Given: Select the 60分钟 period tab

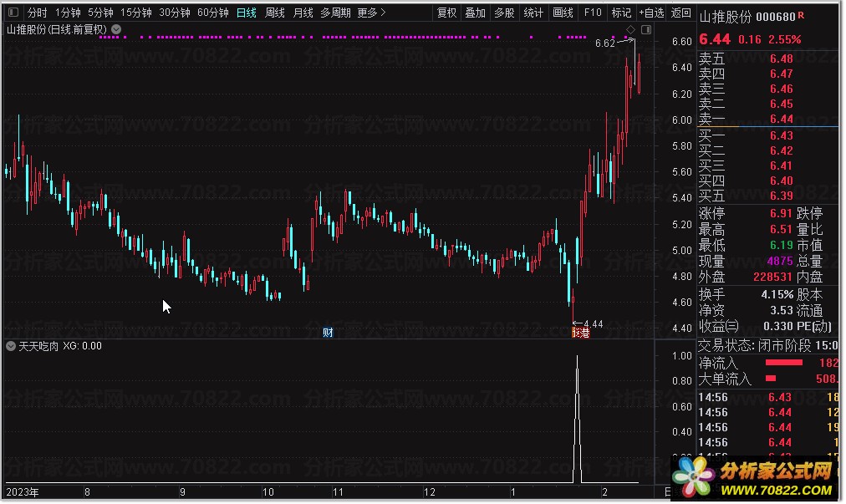Looking at the screenshot, I should pyautogui.click(x=212, y=13).
